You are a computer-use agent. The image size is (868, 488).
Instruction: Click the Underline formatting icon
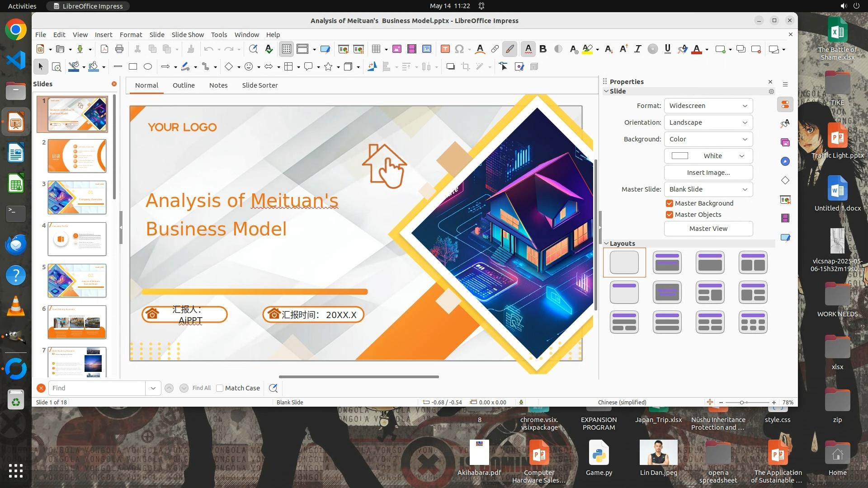[667, 49]
